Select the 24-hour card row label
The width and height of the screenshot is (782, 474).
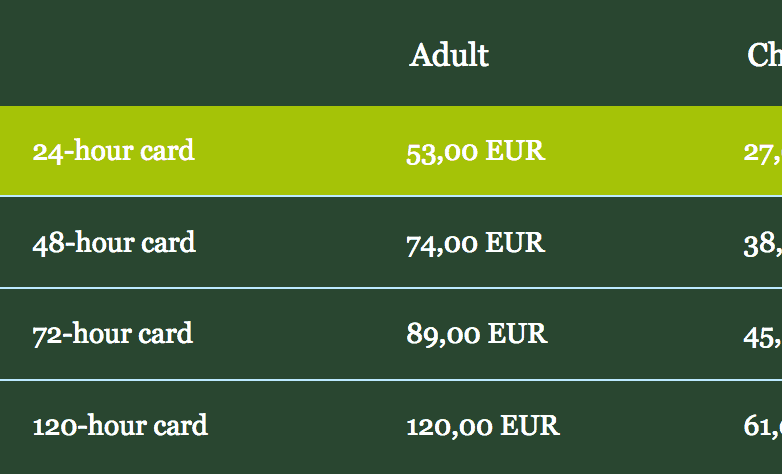click(x=113, y=151)
